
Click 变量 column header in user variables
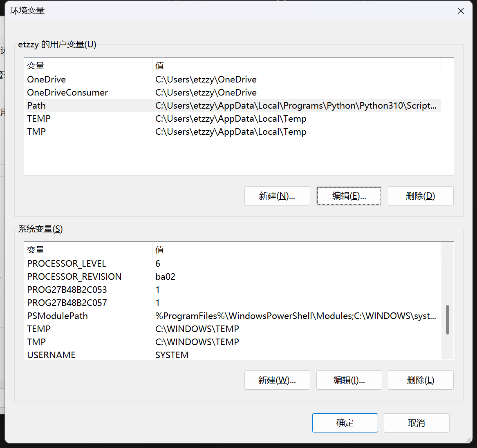tap(89, 65)
